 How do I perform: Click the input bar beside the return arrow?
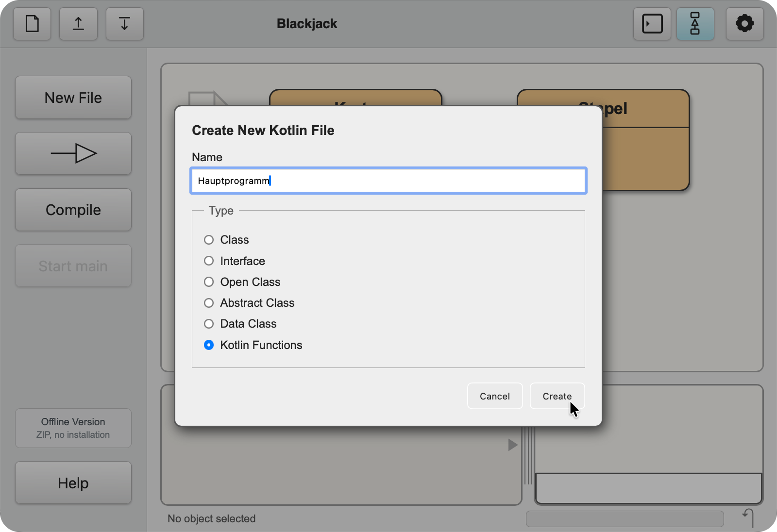click(x=625, y=518)
